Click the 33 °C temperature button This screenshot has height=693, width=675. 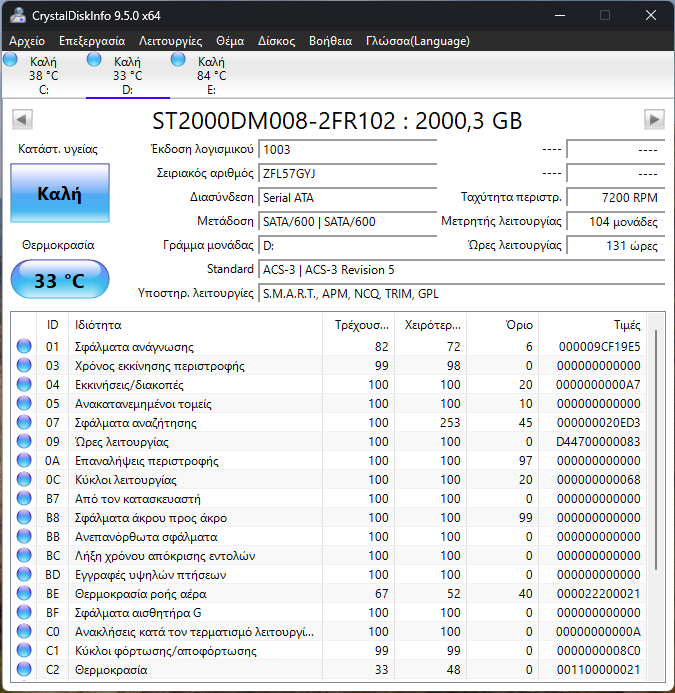click(x=60, y=280)
